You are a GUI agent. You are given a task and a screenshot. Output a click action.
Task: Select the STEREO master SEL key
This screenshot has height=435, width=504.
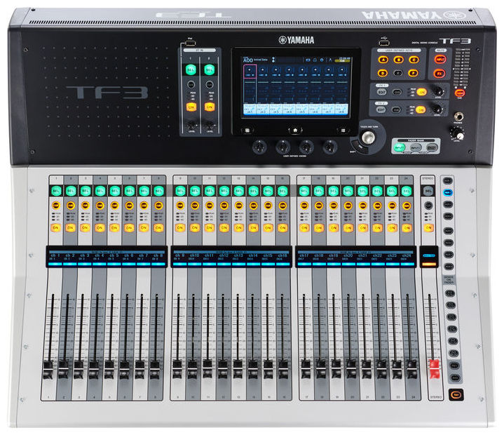coord(428,191)
